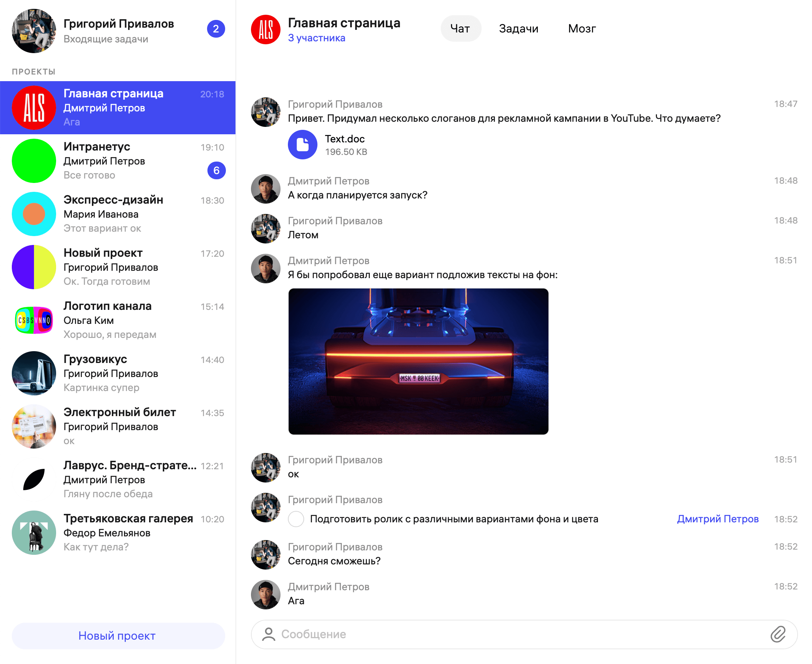The image size is (812, 664).
Task: Open Лаврус brand strategy leaf icon
Action: pyautogui.click(x=34, y=480)
